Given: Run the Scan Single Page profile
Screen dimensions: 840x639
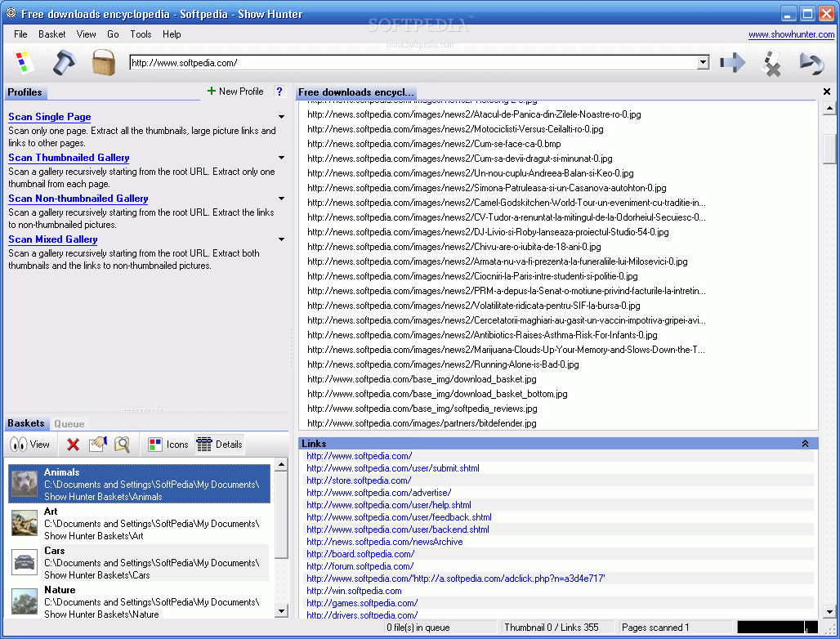Looking at the screenshot, I should 49,117.
